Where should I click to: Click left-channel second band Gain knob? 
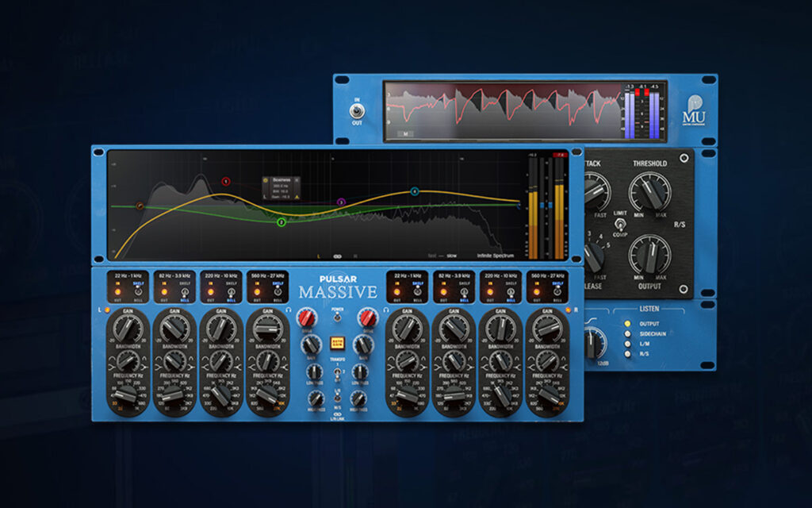click(174, 328)
